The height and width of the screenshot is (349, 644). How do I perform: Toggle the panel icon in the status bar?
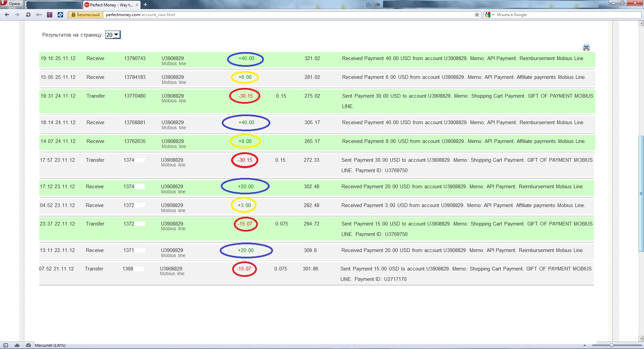[x=6, y=345]
